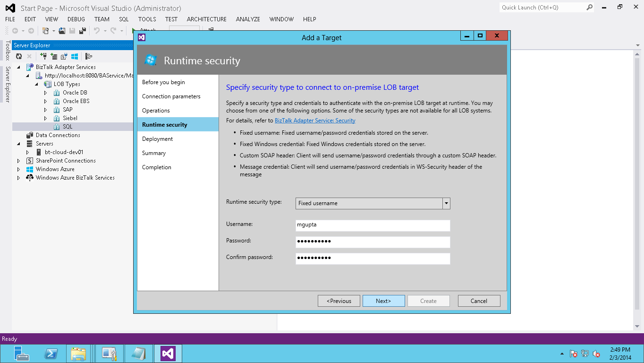
Task: Click the notepad-style taskbar icon
Action: click(139, 354)
